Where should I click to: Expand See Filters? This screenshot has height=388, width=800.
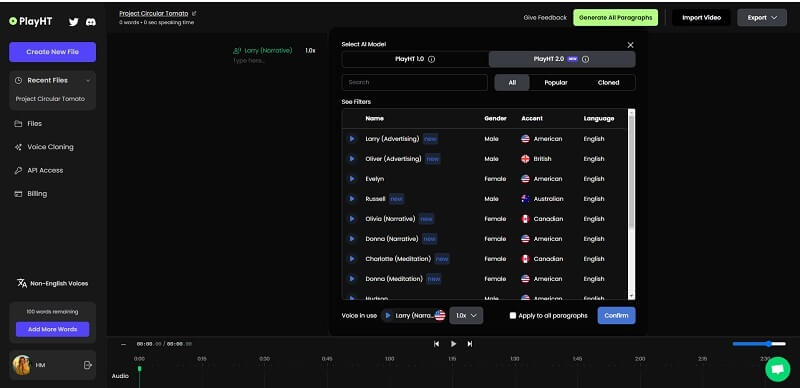356,102
